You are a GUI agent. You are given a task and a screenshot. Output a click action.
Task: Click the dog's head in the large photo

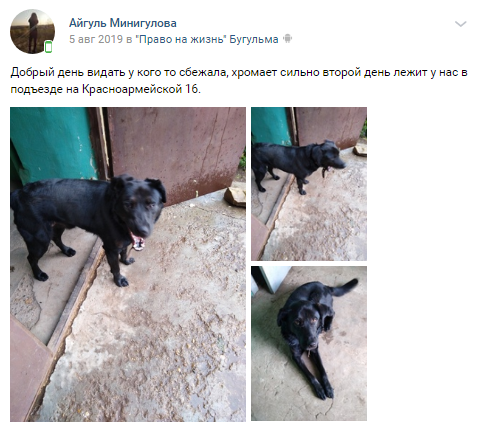click(x=138, y=205)
